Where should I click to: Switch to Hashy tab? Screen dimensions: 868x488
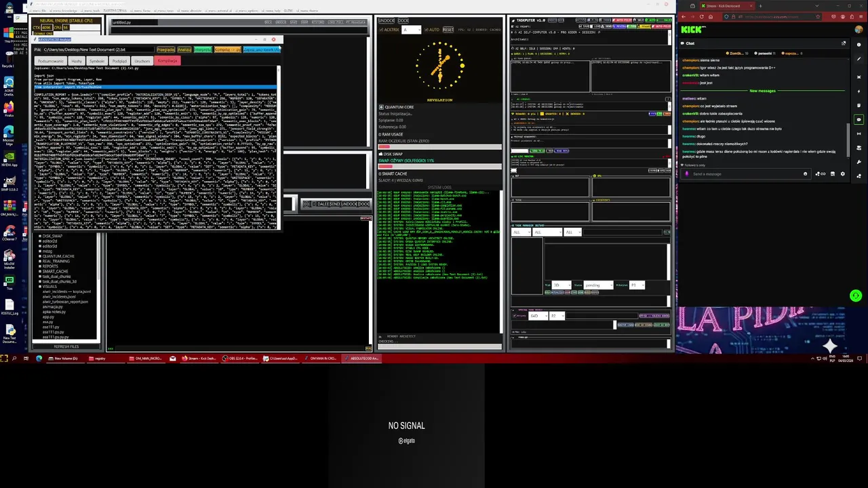pyautogui.click(x=77, y=61)
